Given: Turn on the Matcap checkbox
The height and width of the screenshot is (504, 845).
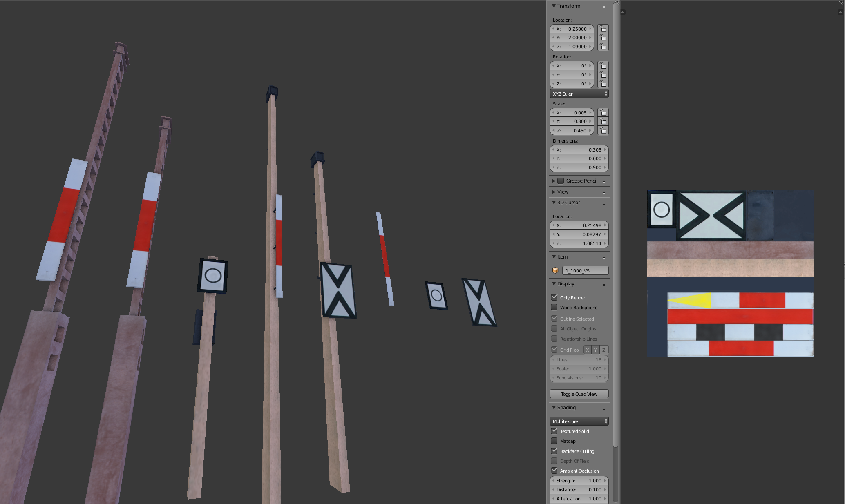Looking at the screenshot, I should pyautogui.click(x=554, y=441).
